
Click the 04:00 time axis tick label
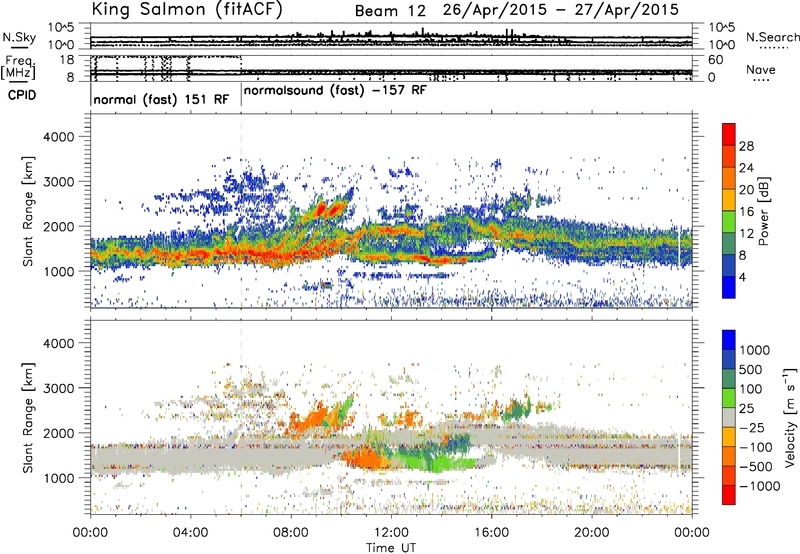pyautogui.click(x=190, y=533)
